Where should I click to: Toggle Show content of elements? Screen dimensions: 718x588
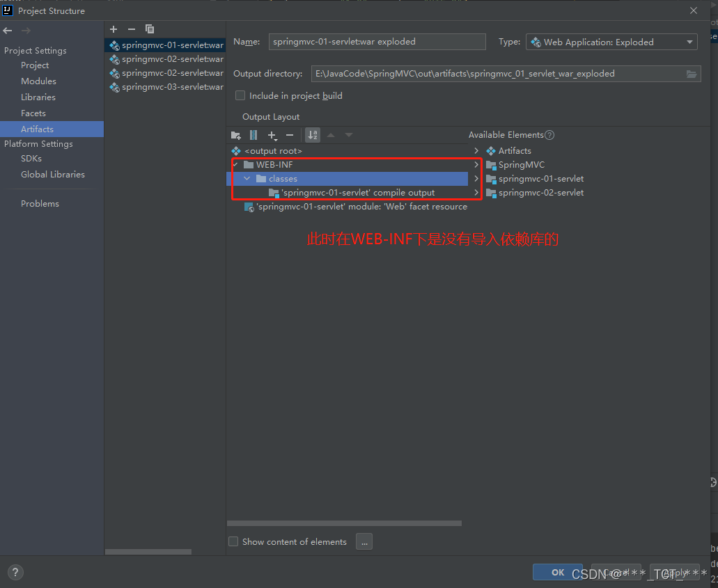point(233,542)
